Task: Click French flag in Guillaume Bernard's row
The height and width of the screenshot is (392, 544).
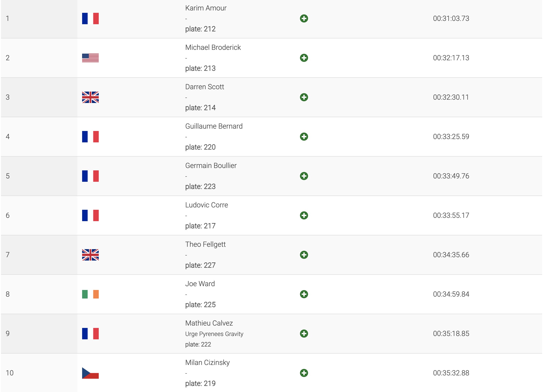Action: click(x=90, y=137)
